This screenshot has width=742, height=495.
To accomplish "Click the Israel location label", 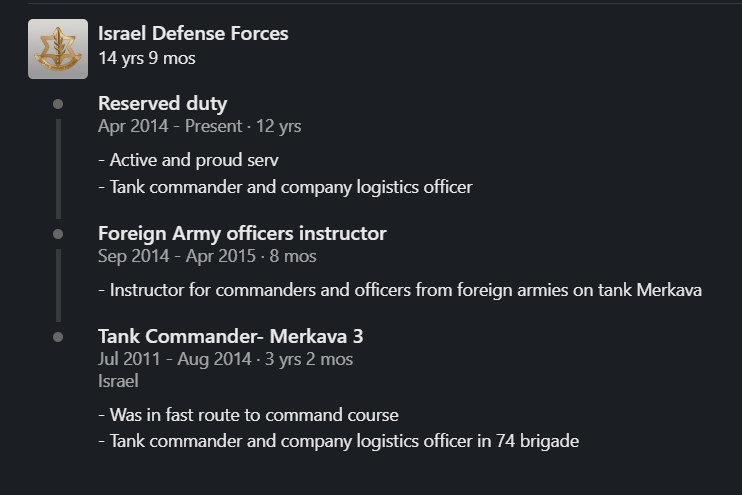I will [118, 381].
